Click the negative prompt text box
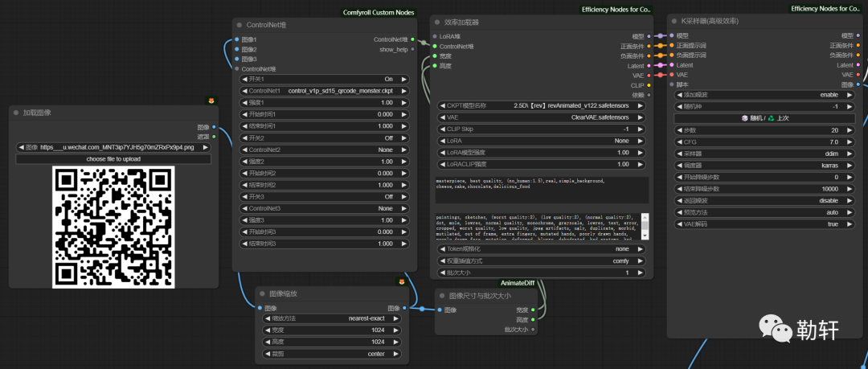This screenshot has height=369, width=868. (538, 226)
